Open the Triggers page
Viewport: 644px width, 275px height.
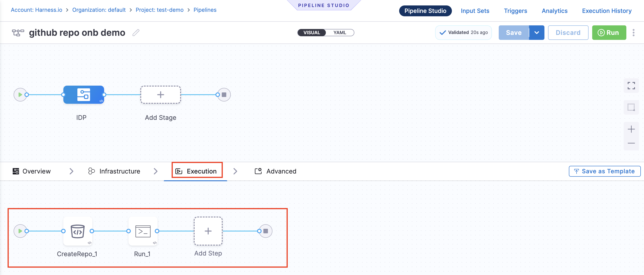515,11
